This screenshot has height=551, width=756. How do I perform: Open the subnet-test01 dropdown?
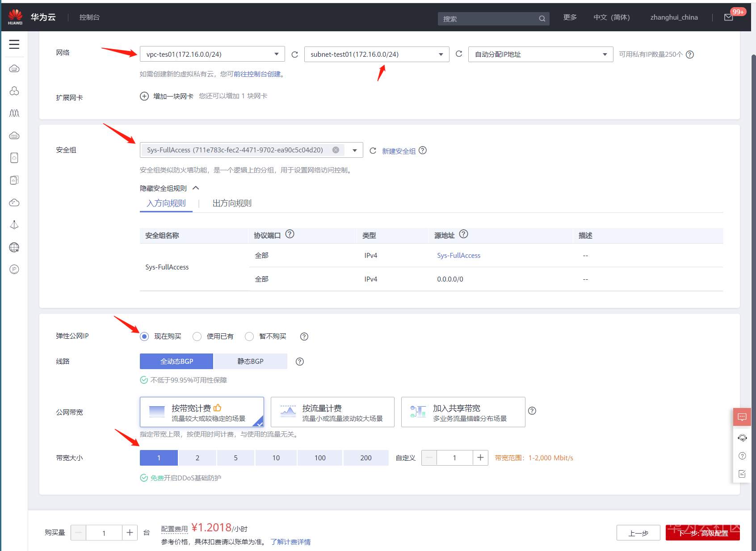pyautogui.click(x=377, y=55)
